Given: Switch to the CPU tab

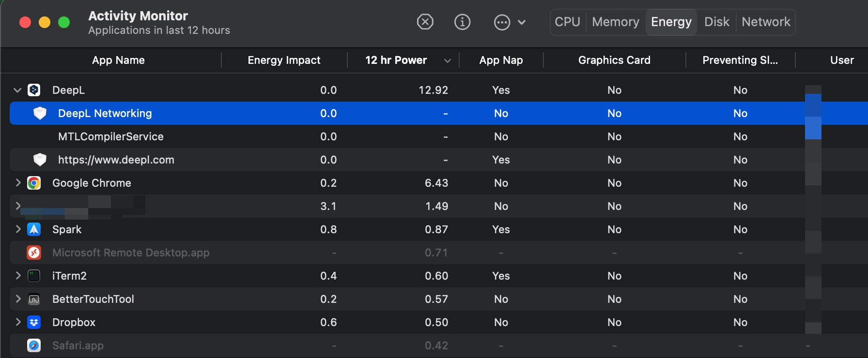Looking at the screenshot, I should [567, 22].
